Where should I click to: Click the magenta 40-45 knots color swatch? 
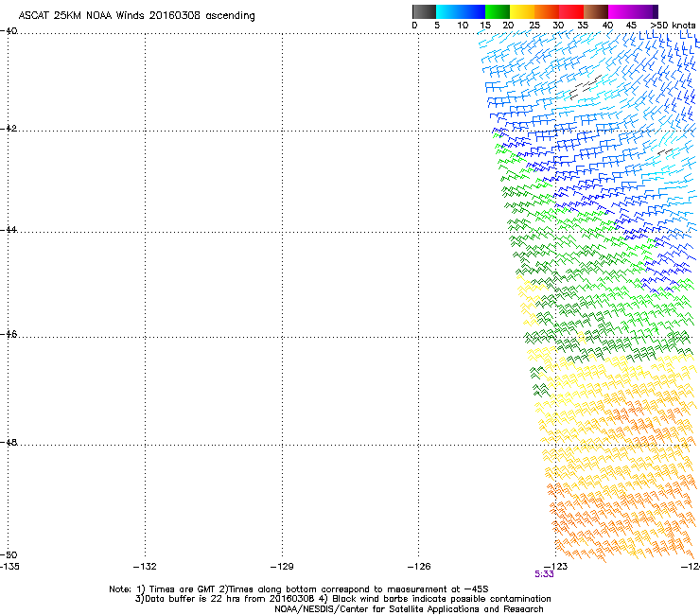pyautogui.click(x=621, y=11)
